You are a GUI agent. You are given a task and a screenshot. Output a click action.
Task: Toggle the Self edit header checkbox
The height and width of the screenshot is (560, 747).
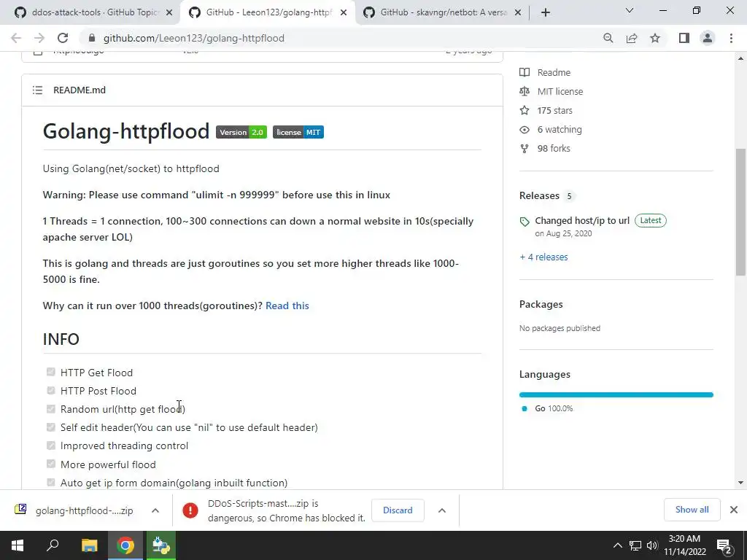(51, 427)
